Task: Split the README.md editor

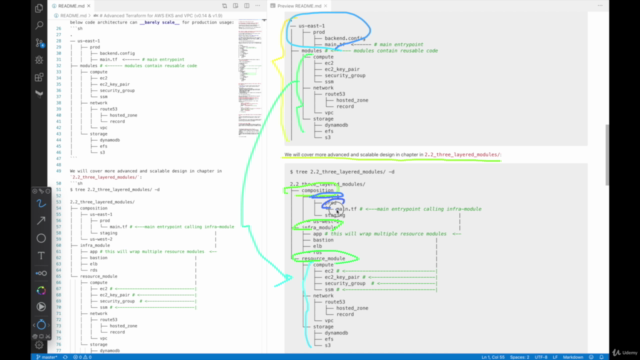Action: click(247, 6)
